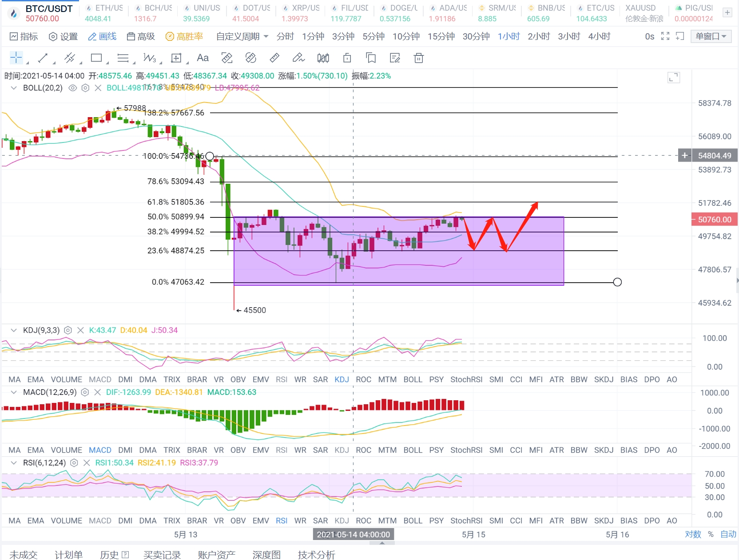Screen dimensions: 739x560
Task: Click the candlestick chart style icon
Action: tap(323, 58)
